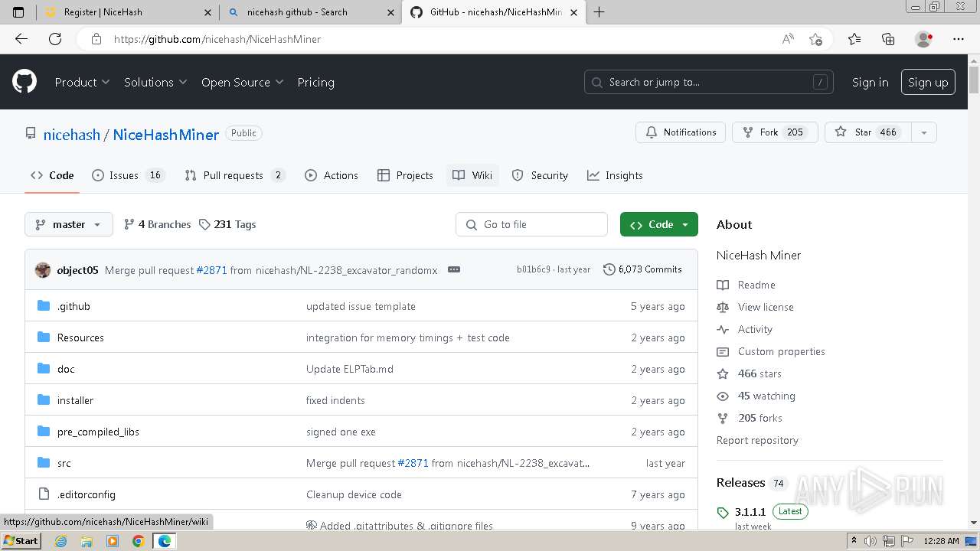The image size is (980, 551).
Task: Click the Pricing link
Action: click(x=315, y=82)
